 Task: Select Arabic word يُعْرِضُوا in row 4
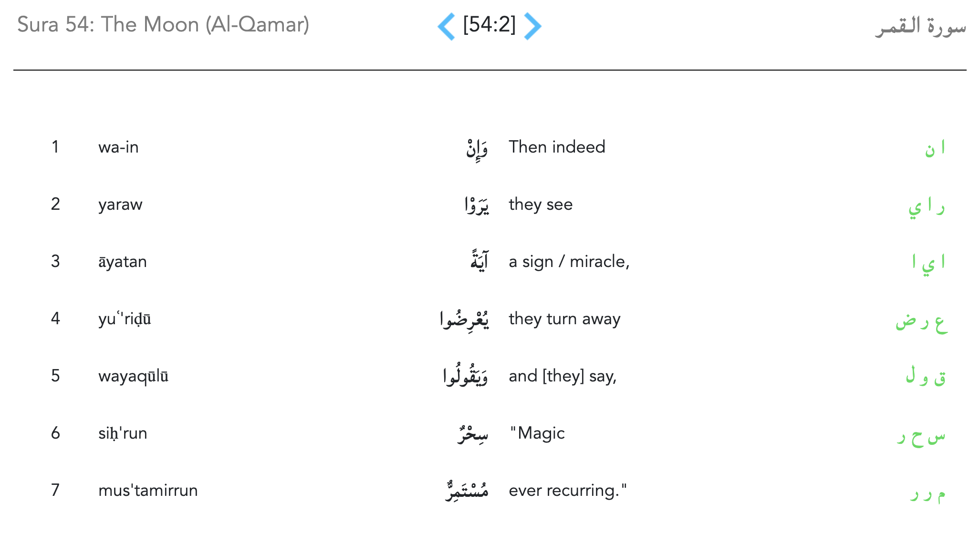pyautogui.click(x=464, y=319)
